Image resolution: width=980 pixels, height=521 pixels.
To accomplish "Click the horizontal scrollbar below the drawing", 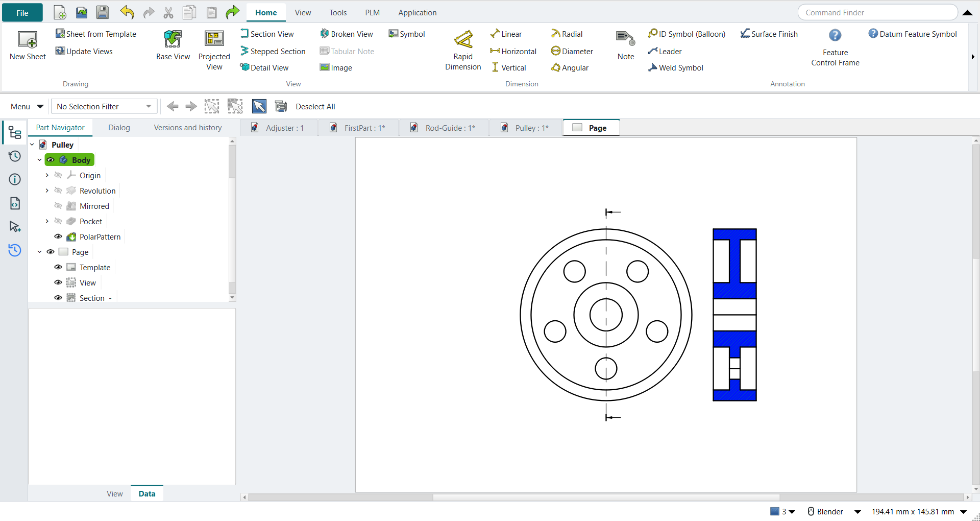I will pos(606,497).
